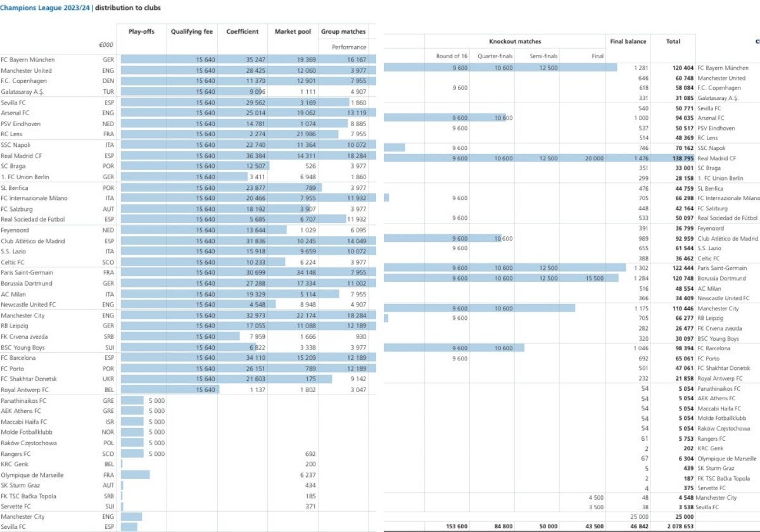The image size is (760, 532).
Task: Select SSC Napoli label beside total 70 162
Action: click(711, 148)
